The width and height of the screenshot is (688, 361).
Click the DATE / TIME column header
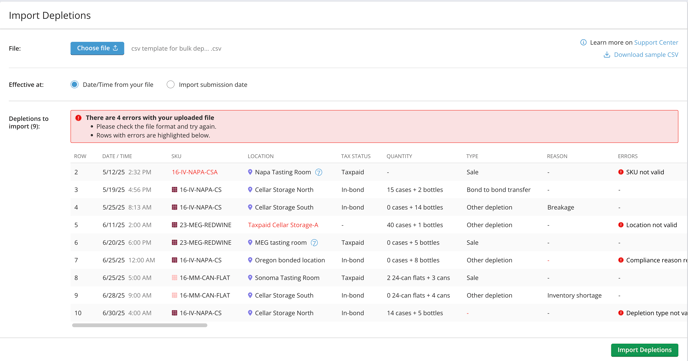point(117,156)
